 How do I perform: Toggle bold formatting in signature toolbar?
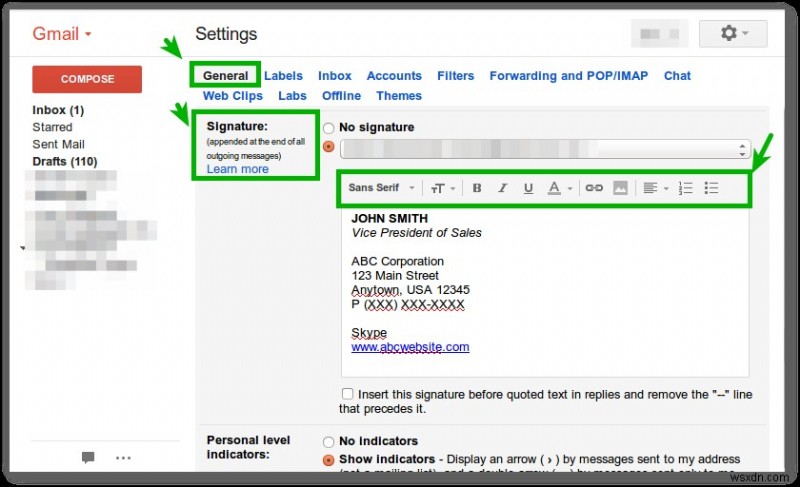477,188
